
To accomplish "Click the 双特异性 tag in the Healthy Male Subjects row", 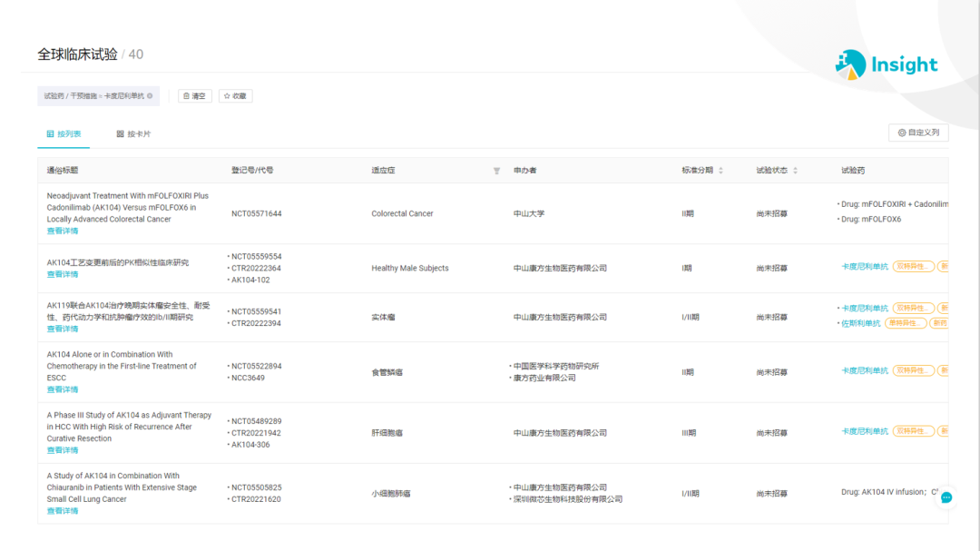I will point(913,267).
